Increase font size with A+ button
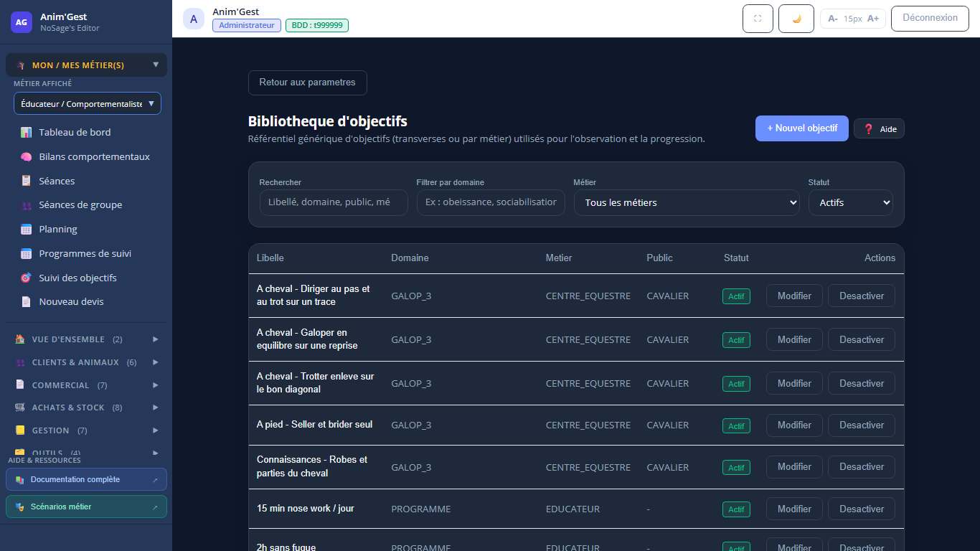 [x=873, y=19]
